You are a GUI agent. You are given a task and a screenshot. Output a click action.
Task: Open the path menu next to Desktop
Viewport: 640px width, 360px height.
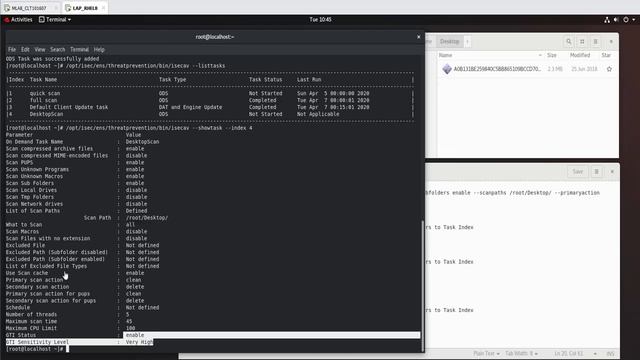[x=467, y=42]
